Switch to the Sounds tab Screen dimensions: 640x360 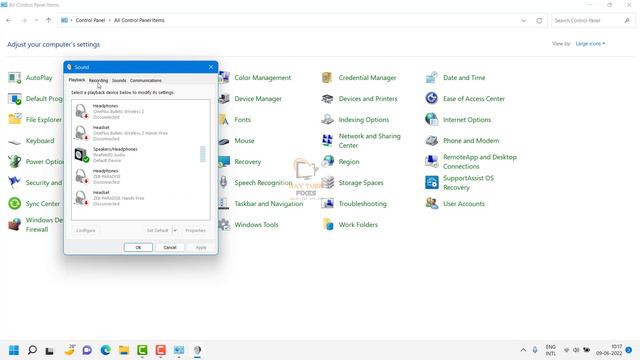point(119,80)
